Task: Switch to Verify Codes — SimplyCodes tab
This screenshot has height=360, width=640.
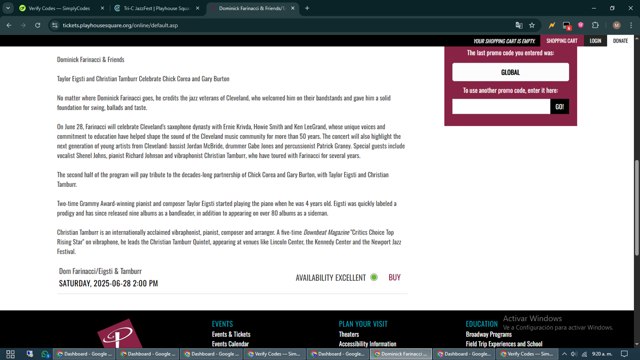Action: (x=59, y=8)
